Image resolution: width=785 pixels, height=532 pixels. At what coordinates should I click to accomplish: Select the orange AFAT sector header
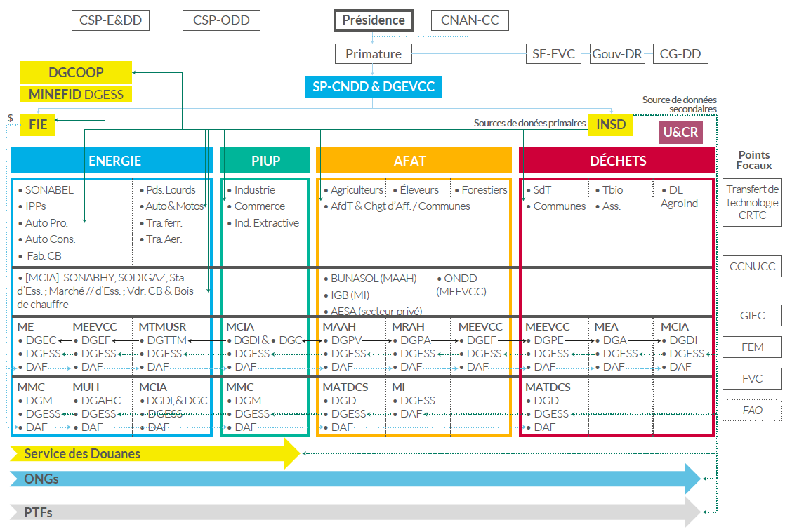tap(414, 161)
